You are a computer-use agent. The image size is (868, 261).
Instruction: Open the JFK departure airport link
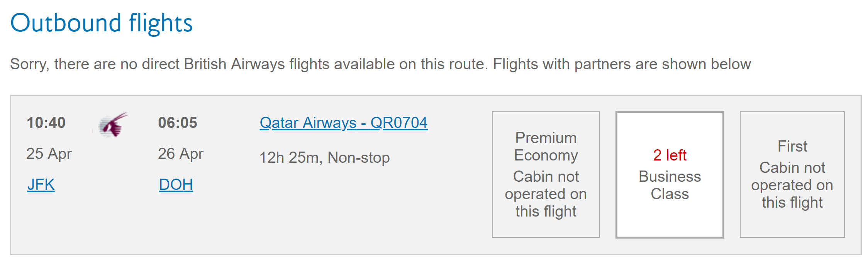click(x=41, y=184)
